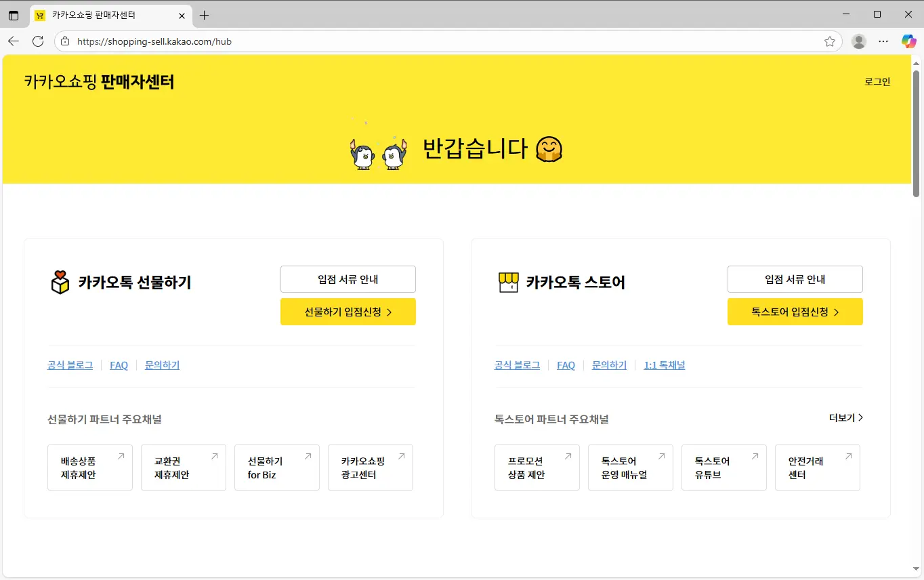Click the KakaoTalk Gift box icon
Viewport: 924px width, 580px height.
pos(60,283)
